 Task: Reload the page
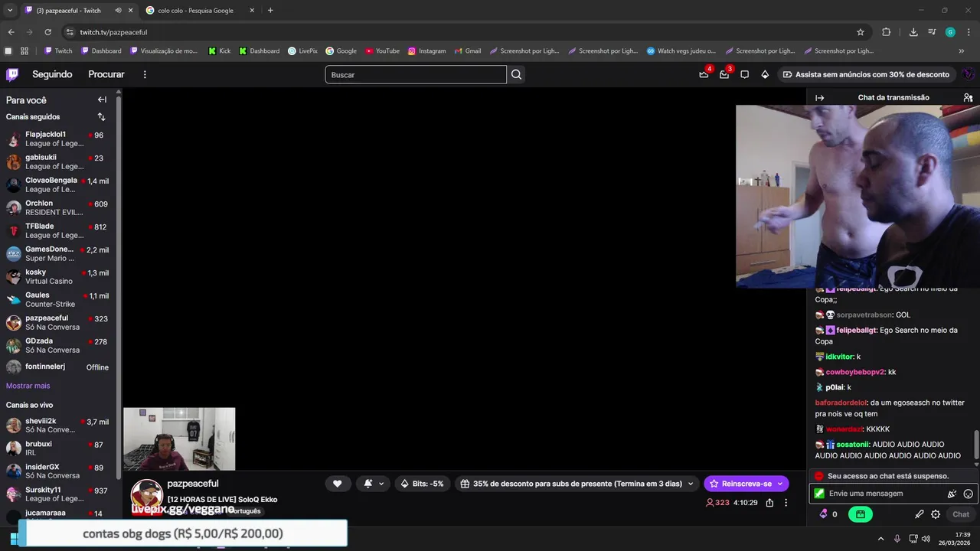coord(47,32)
